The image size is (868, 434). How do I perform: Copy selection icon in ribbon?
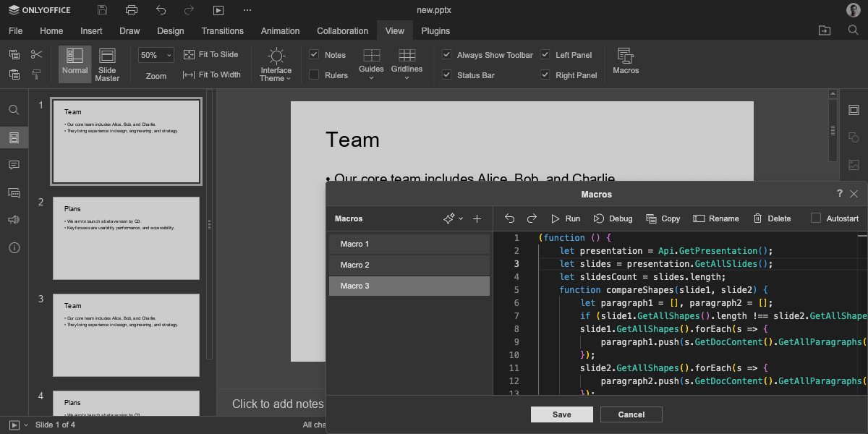point(14,54)
